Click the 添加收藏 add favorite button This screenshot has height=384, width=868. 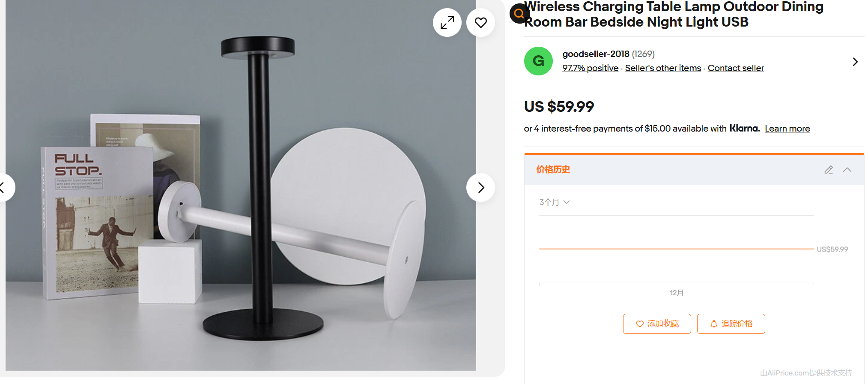coord(657,324)
